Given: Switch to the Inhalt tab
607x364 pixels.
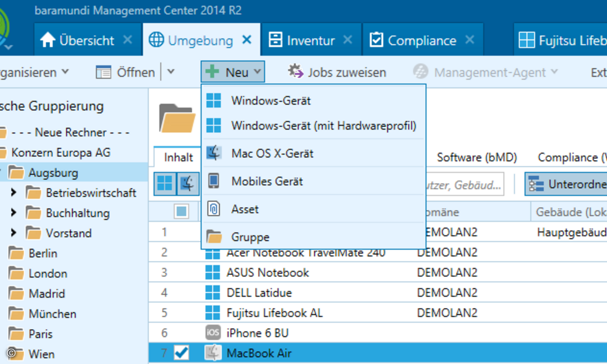Looking at the screenshot, I should [x=179, y=157].
